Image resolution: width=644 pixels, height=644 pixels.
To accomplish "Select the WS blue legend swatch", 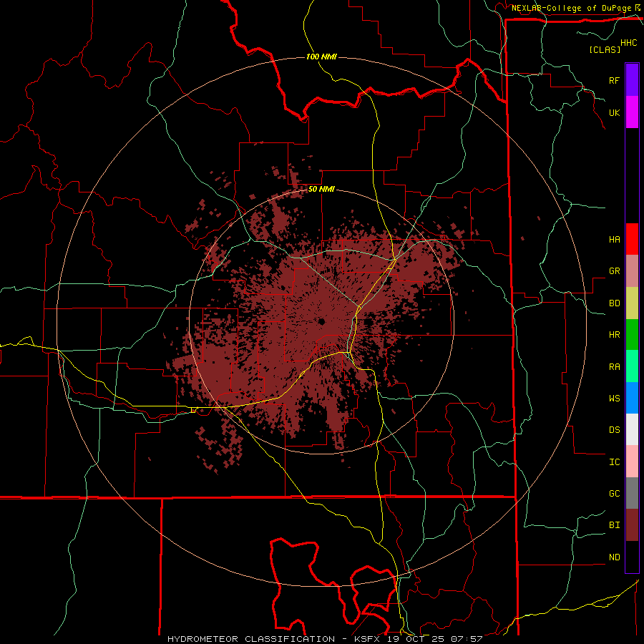I will pos(632,398).
